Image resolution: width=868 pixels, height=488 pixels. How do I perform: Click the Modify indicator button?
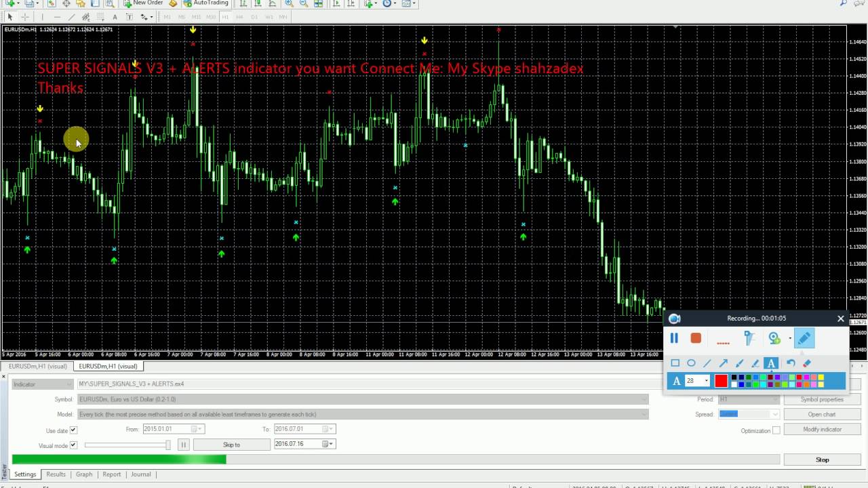822,429
